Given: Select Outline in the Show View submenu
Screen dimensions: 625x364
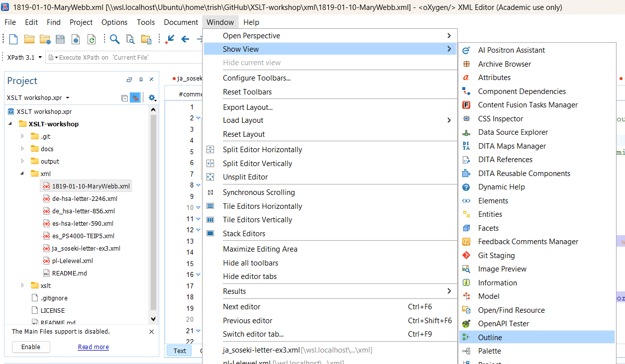Looking at the screenshot, I should 536,338.
